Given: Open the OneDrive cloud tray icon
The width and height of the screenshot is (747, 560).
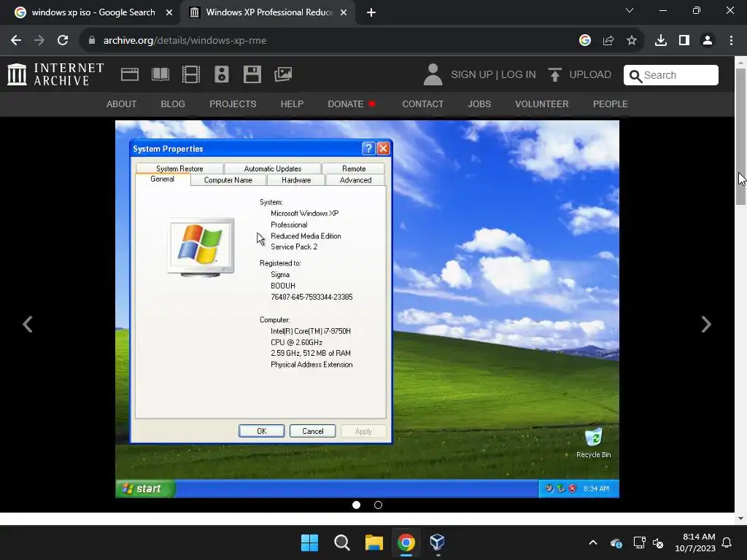Looking at the screenshot, I should coord(616,542).
